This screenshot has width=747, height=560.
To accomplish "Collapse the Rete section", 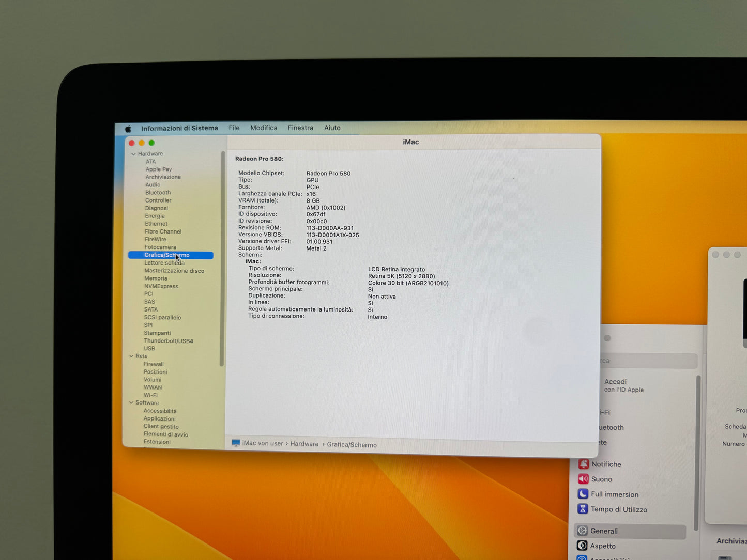I will click(x=131, y=356).
